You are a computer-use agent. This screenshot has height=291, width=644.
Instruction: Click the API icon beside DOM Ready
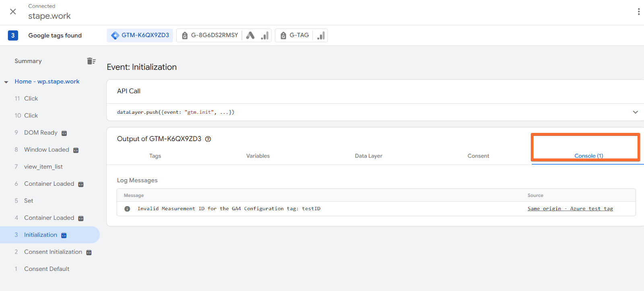click(64, 133)
